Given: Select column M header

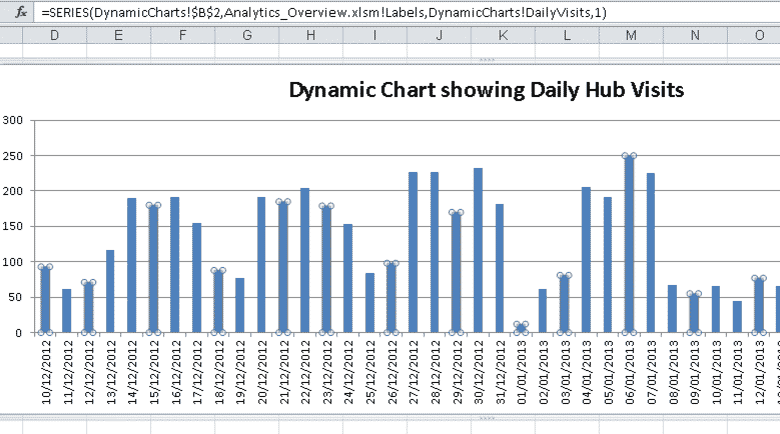Looking at the screenshot, I should click(x=631, y=35).
